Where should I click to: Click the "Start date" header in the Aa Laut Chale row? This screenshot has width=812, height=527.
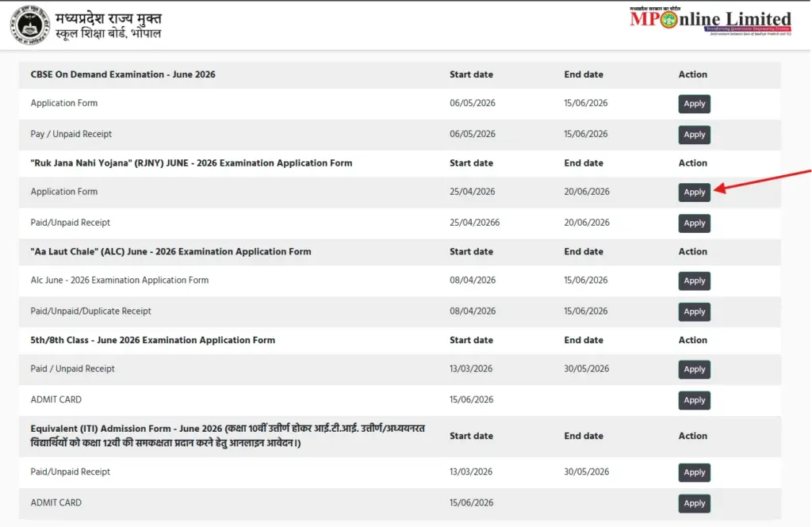471,251
